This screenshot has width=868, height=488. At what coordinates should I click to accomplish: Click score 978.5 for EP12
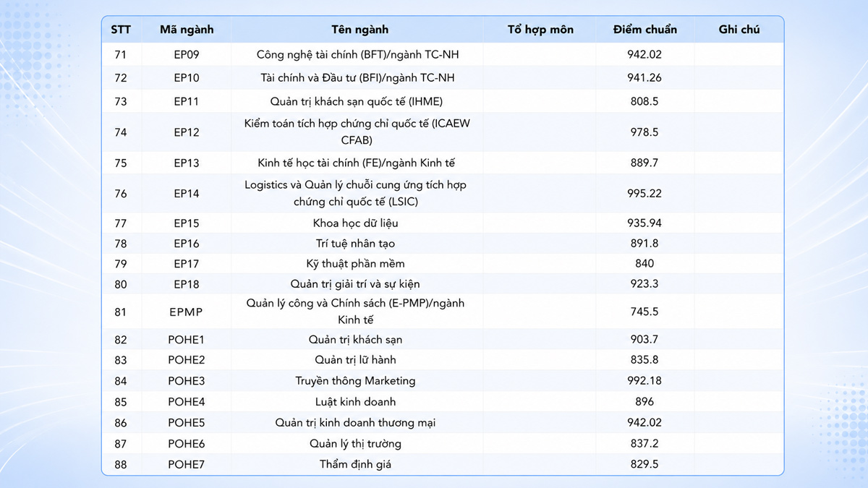tap(644, 132)
